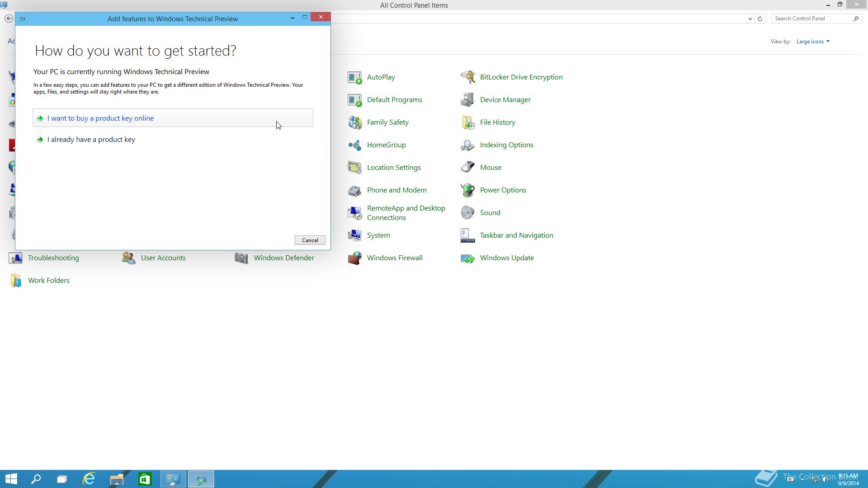Click the search magnifier in Control Panel
Image resolution: width=868 pixels, height=488 pixels.
856,19
